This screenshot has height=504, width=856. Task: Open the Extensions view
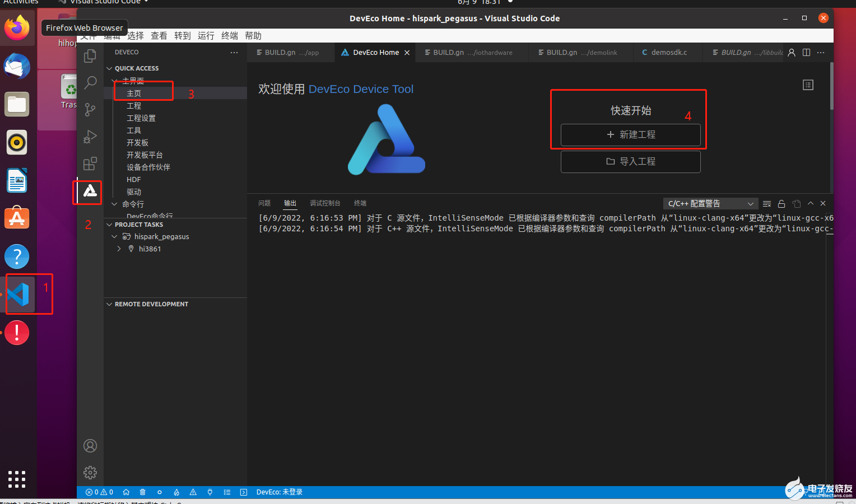pos(90,164)
